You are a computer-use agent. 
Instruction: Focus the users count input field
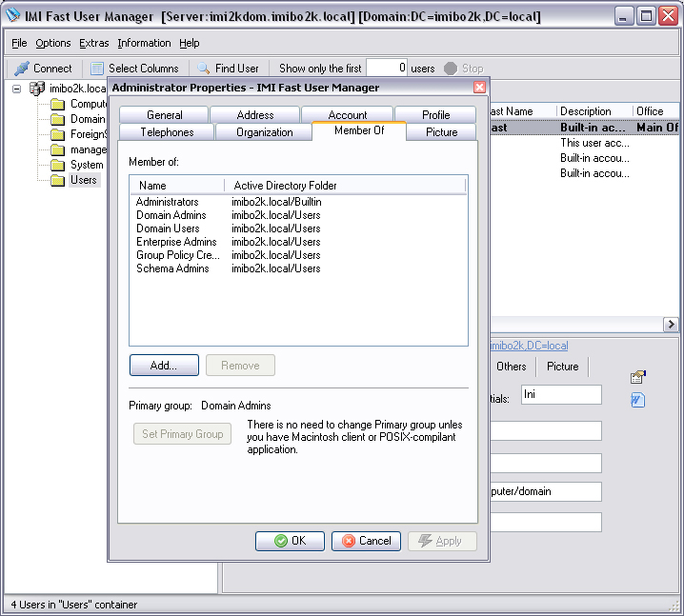pyautogui.click(x=387, y=68)
